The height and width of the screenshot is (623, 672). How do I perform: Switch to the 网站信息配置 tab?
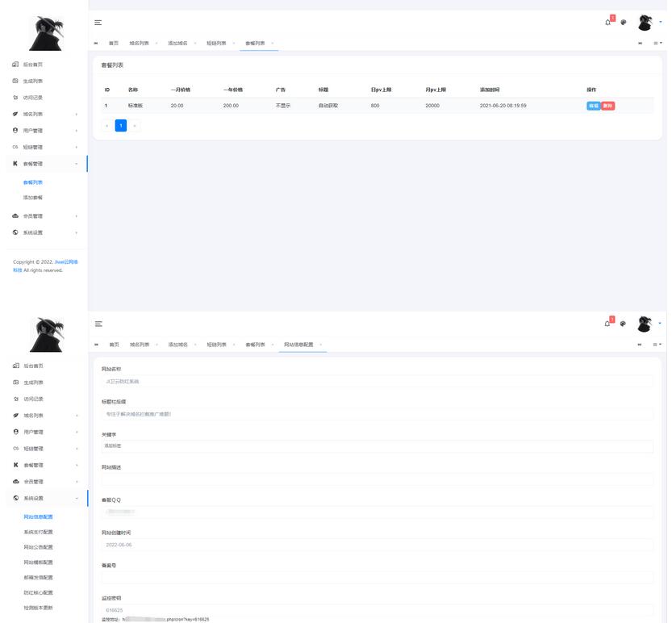[x=298, y=345]
